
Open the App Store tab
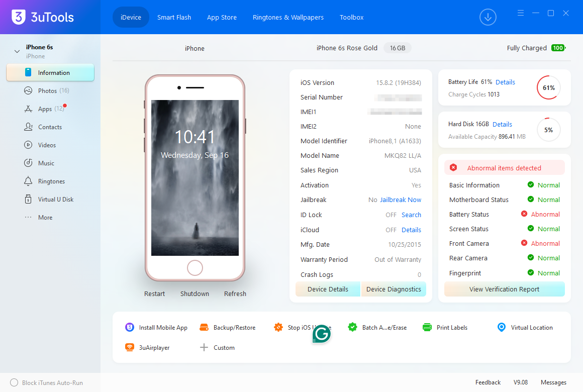pyautogui.click(x=222, y=17)
